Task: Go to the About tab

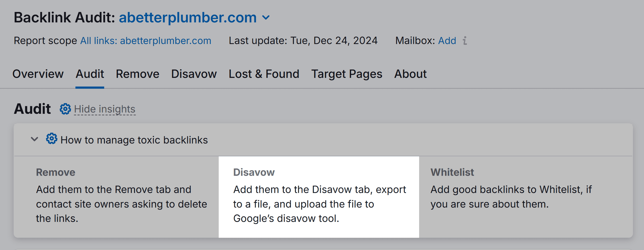Action: tap(410, 74)
